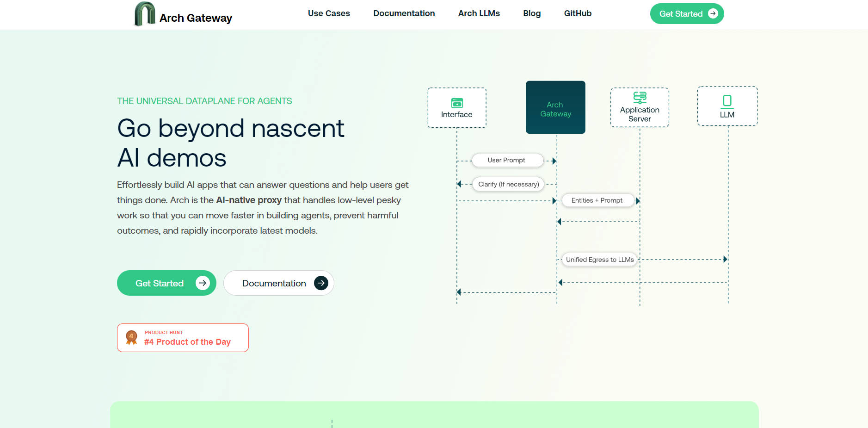Click the LLM device icon in diagram
Viewport: 868px width, 428px height.
[727, 101]
